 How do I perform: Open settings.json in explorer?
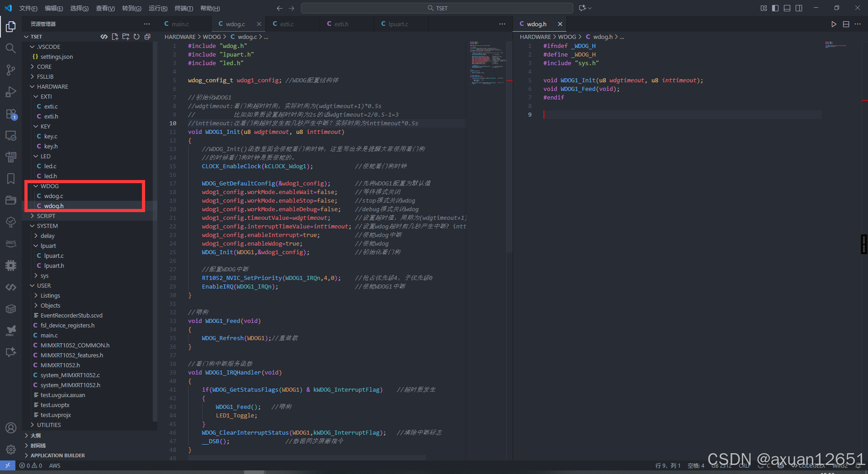(x=57, y=57)
